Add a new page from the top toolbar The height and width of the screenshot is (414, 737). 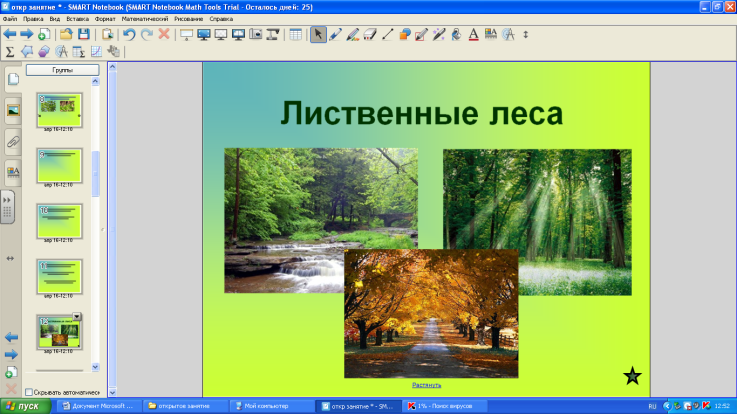tap(44, 34)
